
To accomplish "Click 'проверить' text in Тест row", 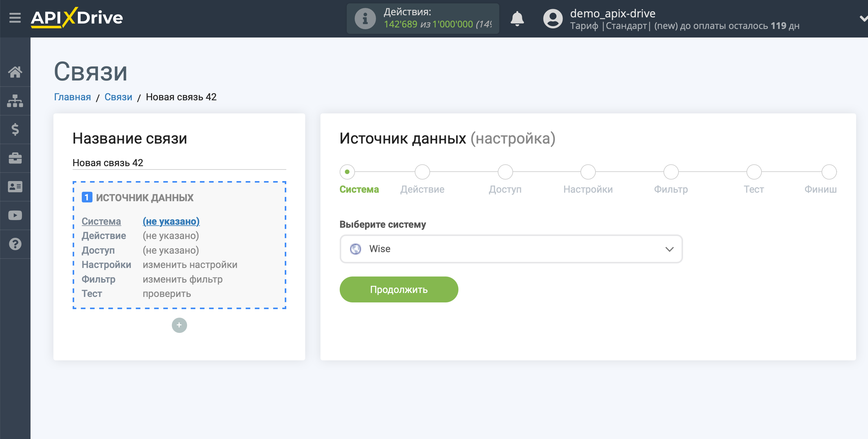I will [x=166, y=294].
